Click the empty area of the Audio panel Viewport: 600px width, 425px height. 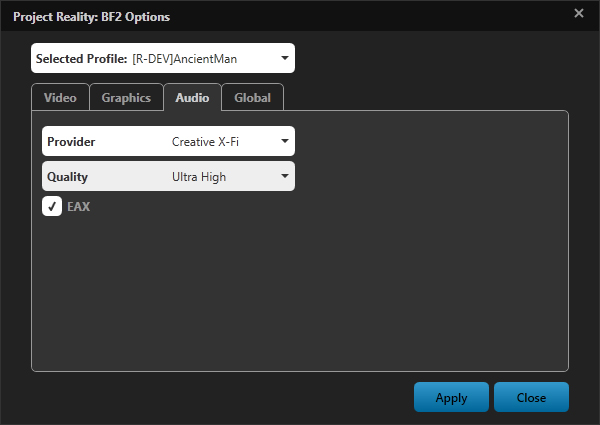click(x=300, y=290)
